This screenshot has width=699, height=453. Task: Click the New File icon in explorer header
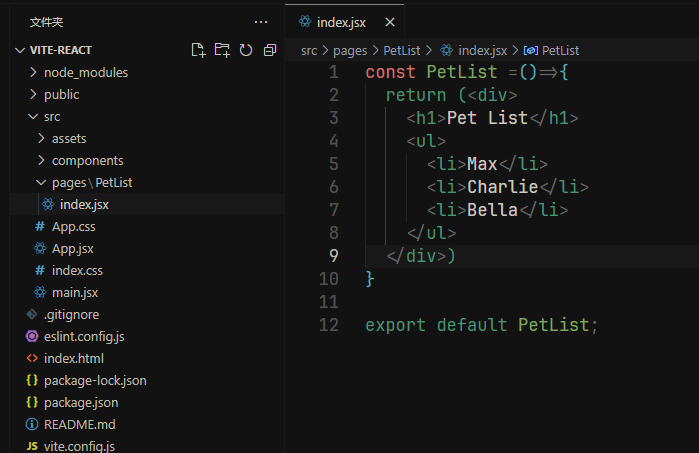pyautogui.click(x=198, y=50)
